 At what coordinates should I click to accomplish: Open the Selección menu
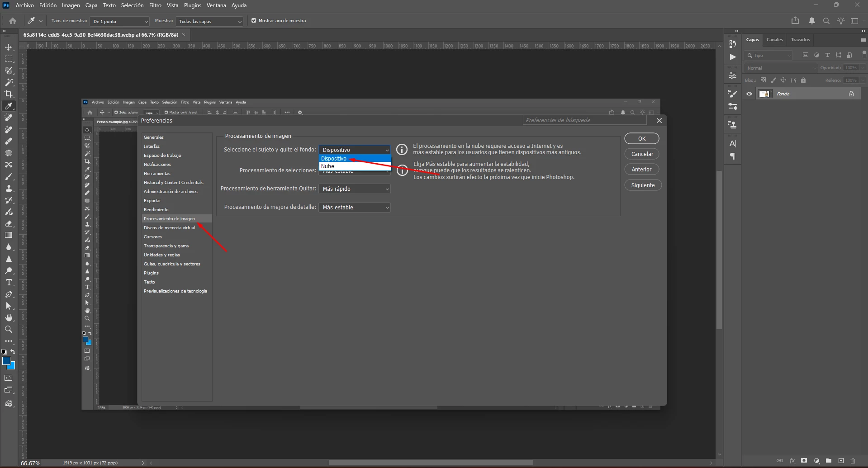[132, 5]
